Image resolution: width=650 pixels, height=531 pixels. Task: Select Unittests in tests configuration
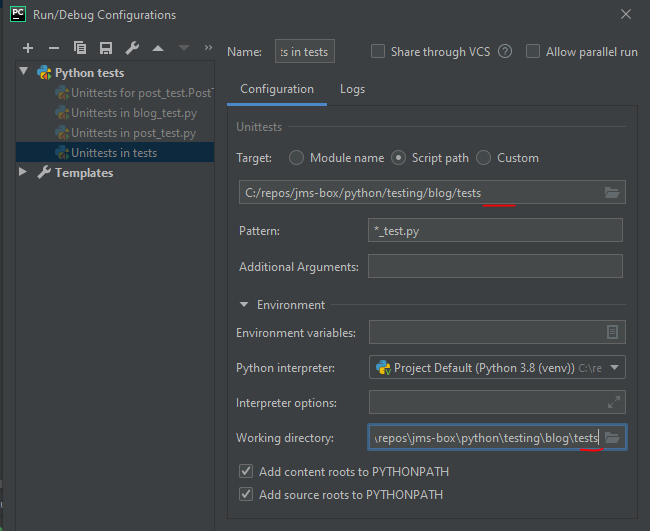(115, 152)
